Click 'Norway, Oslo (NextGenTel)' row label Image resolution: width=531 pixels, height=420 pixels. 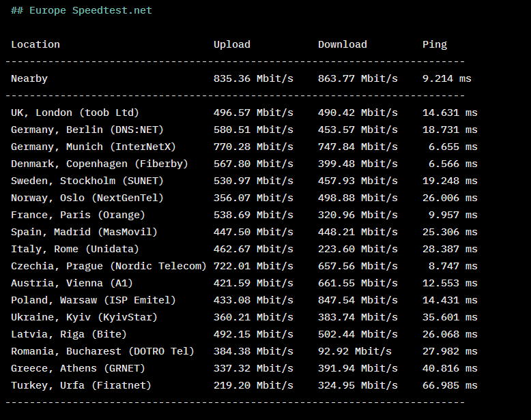pos(87,198)
